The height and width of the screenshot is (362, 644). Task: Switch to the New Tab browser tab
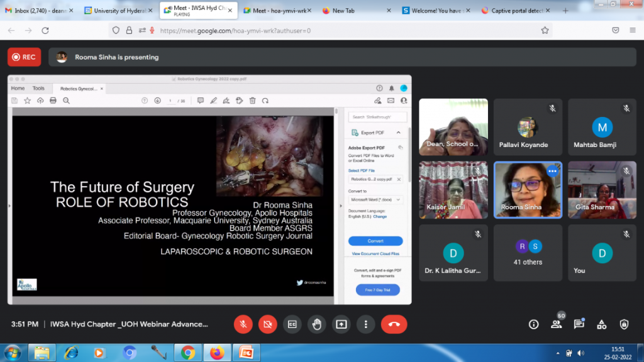coord(343,11)
